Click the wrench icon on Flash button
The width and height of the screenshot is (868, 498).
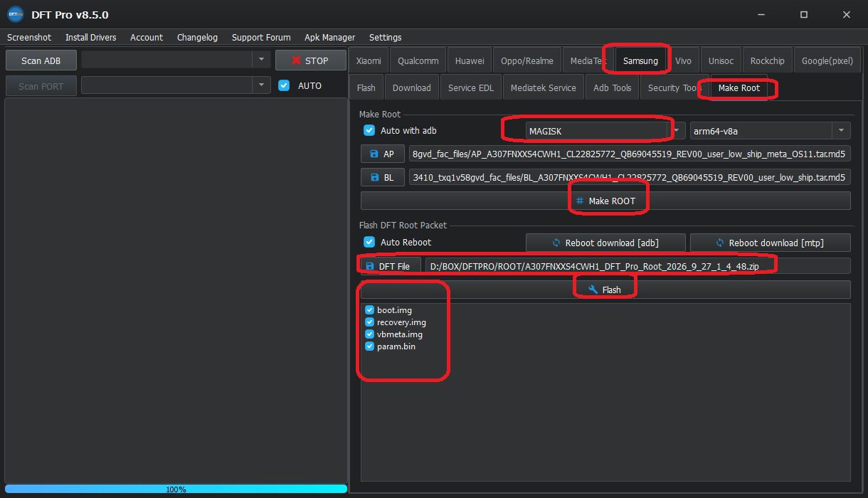tap(593, 290)
